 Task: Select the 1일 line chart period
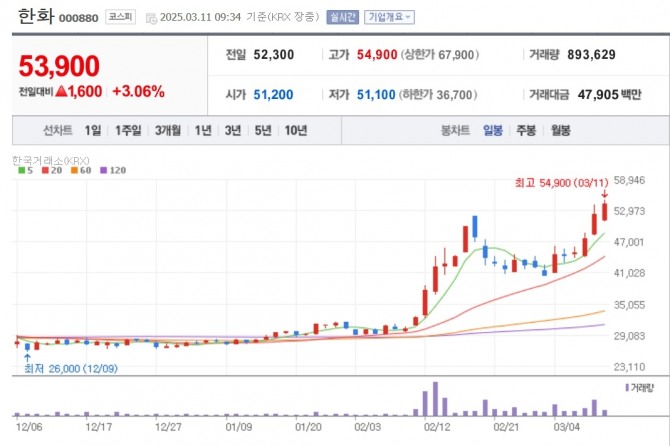point(93,130)
